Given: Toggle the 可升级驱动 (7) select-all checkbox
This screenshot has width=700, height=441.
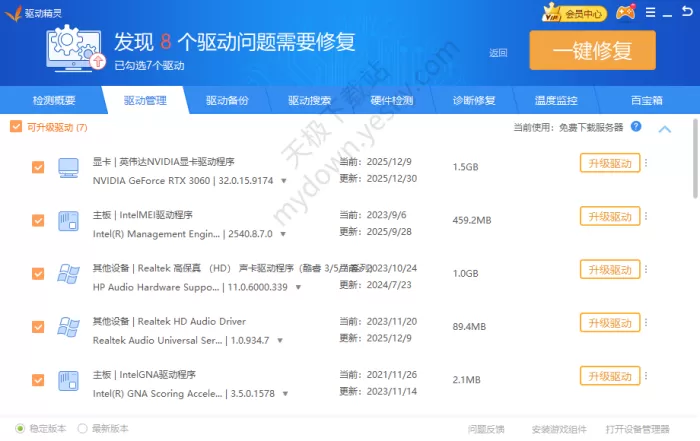Looking at the screenshot, I should (x=16, y=127).
